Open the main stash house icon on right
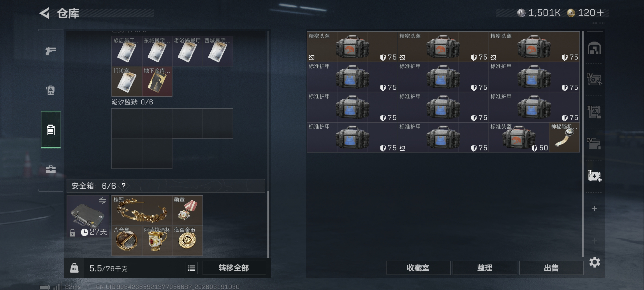The height and width of the screenshot is (290, 644). coord(594,48)
